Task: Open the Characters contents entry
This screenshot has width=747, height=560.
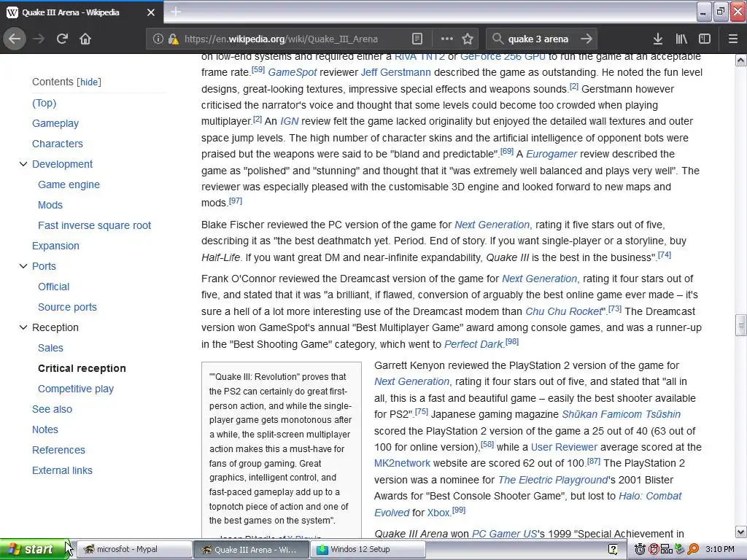Action: (57, 144)
